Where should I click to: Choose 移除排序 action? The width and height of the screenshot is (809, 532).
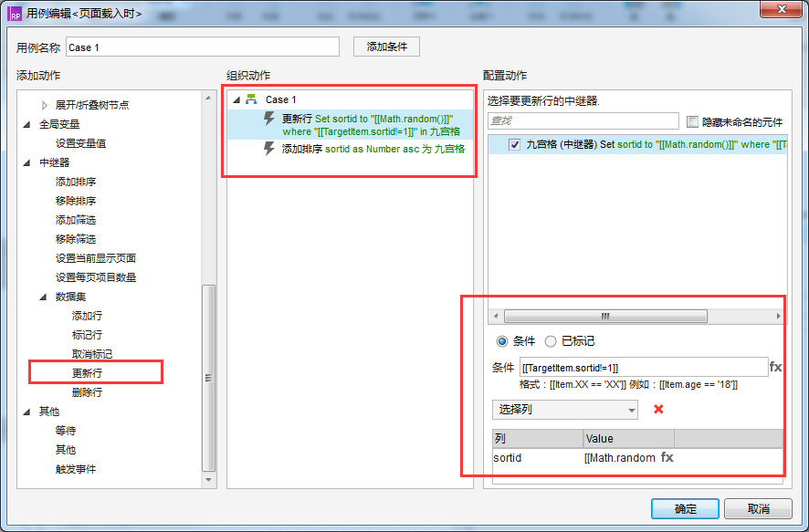coord(76,201)
